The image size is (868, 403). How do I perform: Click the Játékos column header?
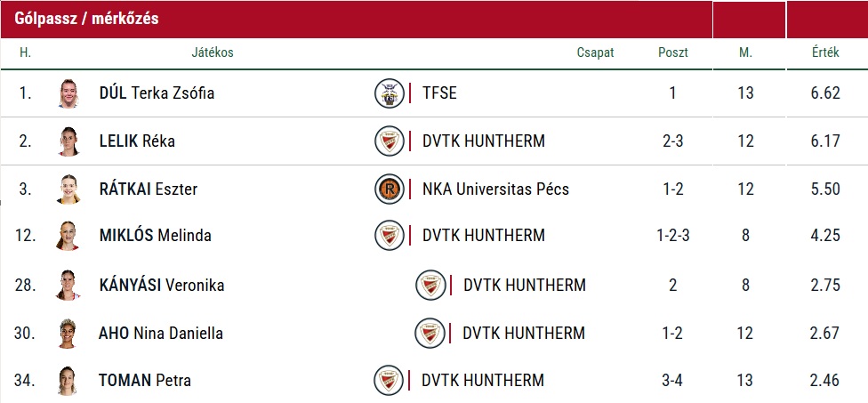213,52
